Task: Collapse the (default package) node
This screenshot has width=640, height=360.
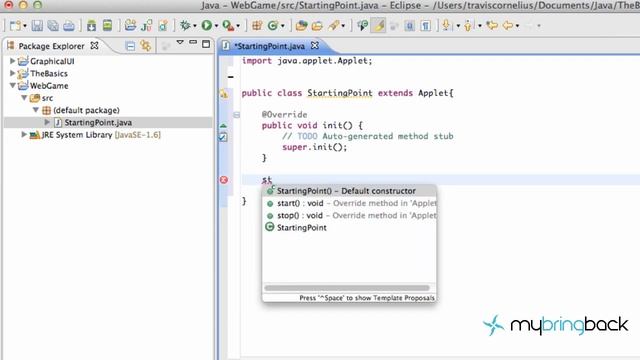Action: [36, 110]
